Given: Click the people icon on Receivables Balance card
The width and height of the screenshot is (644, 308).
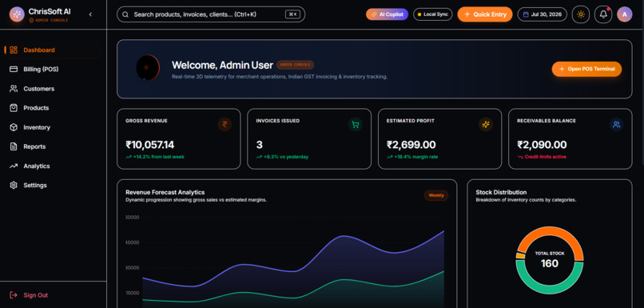Looking at the screenshot, I should pos(616,125).
